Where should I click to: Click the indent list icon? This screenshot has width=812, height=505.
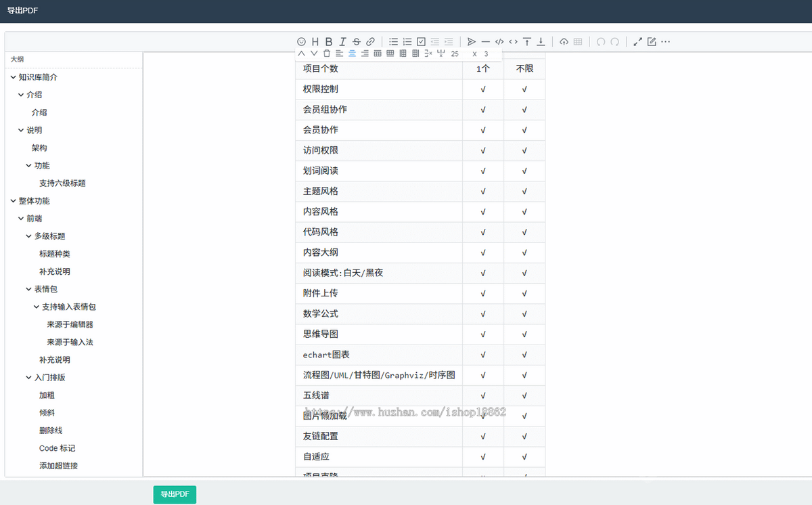coord(449,41)
